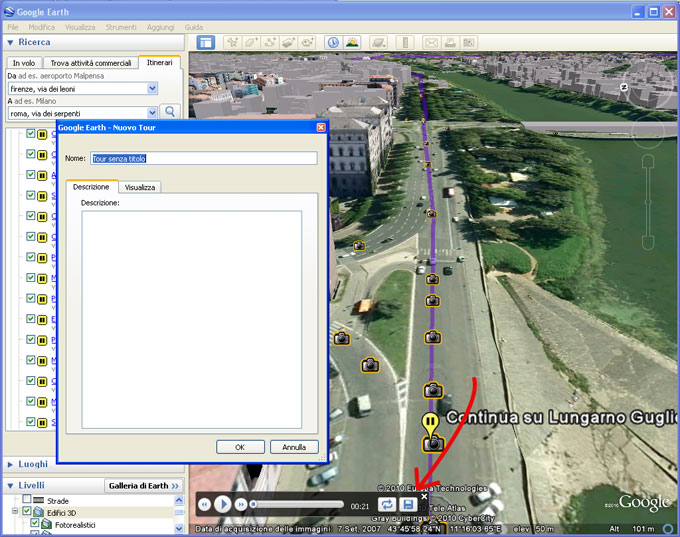Click the road icon beside Strade
Image resolution: width=680 pixels, height=537 pixels.
click(x=39, y=500)
